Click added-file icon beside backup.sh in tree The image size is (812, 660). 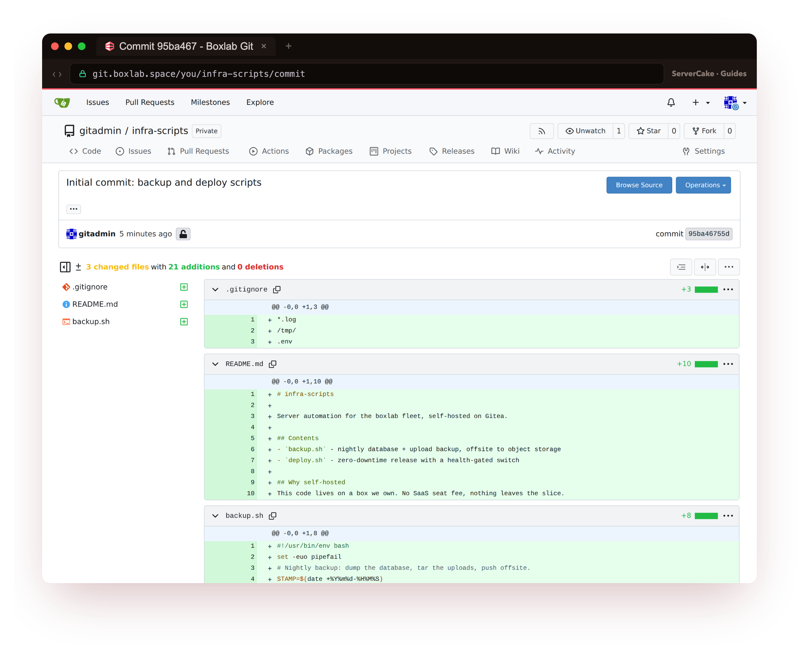pyautogui.click(x=184, y=322)
